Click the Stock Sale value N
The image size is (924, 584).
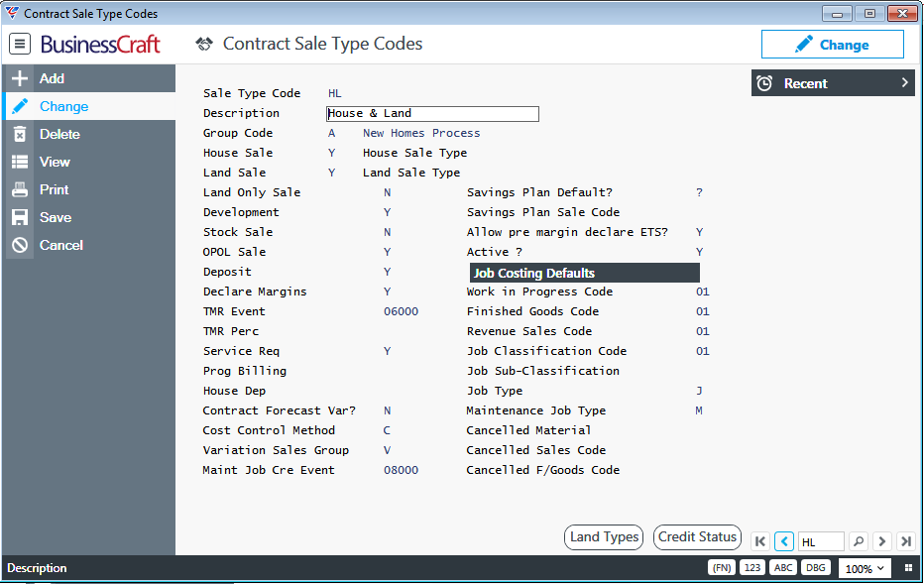point(387,232)
